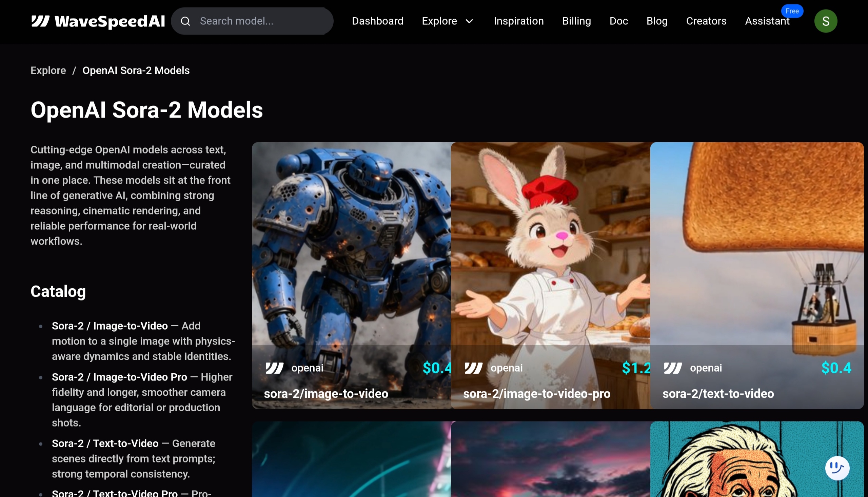The image size is (868, 497).
Task: Click the provider logo on text-to-video card
Action: point(673,368)
